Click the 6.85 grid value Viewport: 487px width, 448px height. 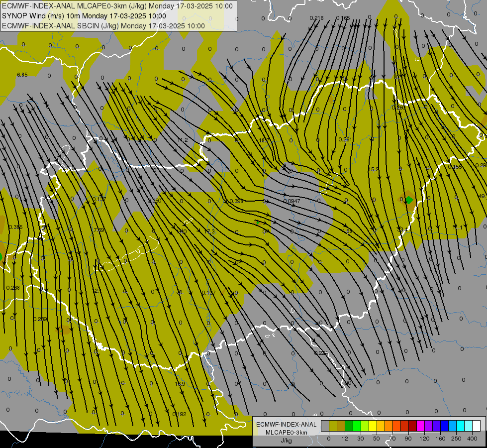click(22, 75)
